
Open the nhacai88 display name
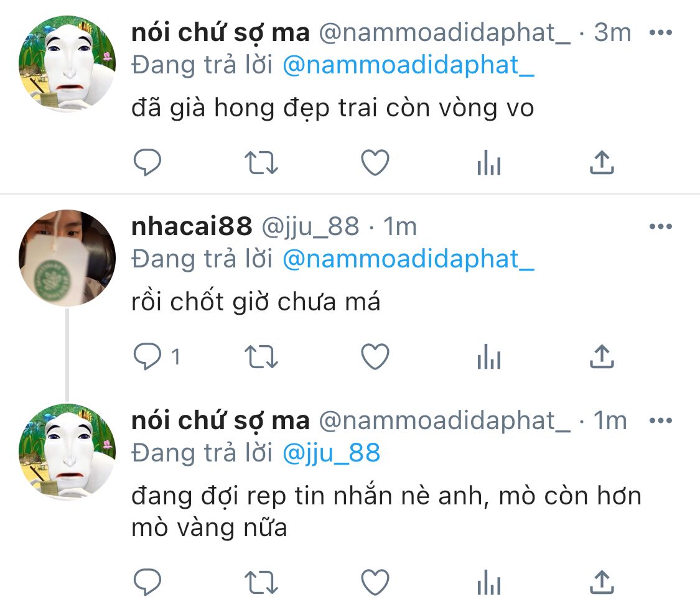coord(192,226)
